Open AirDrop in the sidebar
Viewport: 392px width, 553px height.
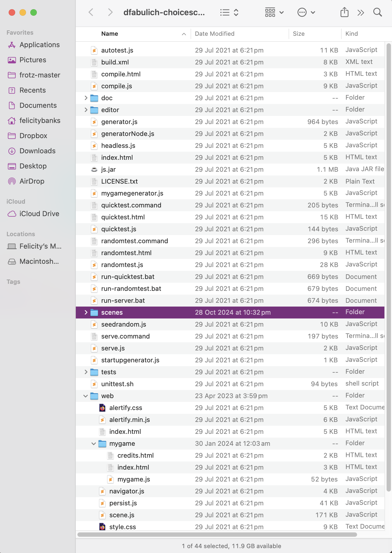[x=32, y=181]
